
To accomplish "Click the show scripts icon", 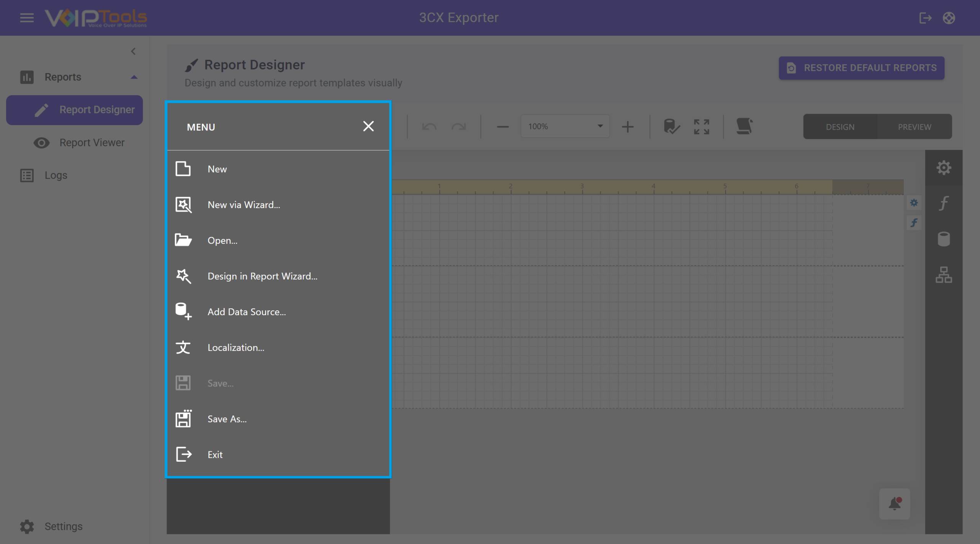I will point(745,126).
